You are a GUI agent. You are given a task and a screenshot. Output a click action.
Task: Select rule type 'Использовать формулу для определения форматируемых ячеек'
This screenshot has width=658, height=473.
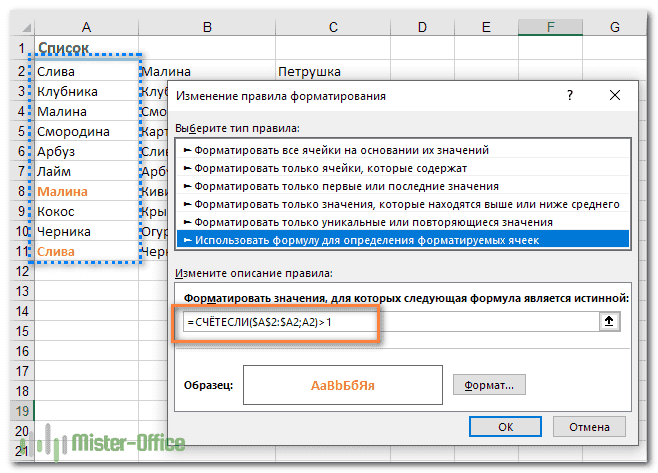(x=403, y=240)
